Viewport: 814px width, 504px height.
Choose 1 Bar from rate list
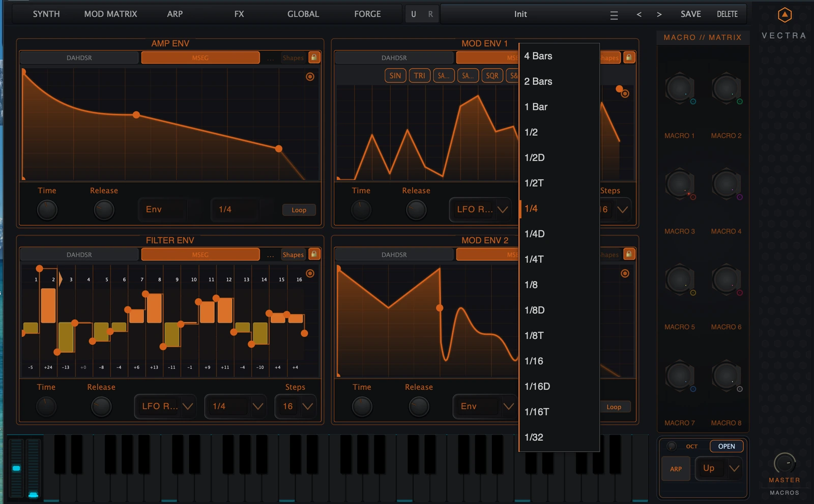click(559, 107)
